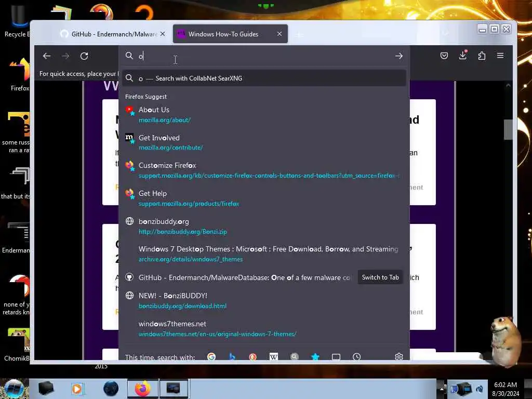This screenshot has height=399, width=532.
Task: Open the dark monitor taskbar window
Action: click(x=174, y=389)
